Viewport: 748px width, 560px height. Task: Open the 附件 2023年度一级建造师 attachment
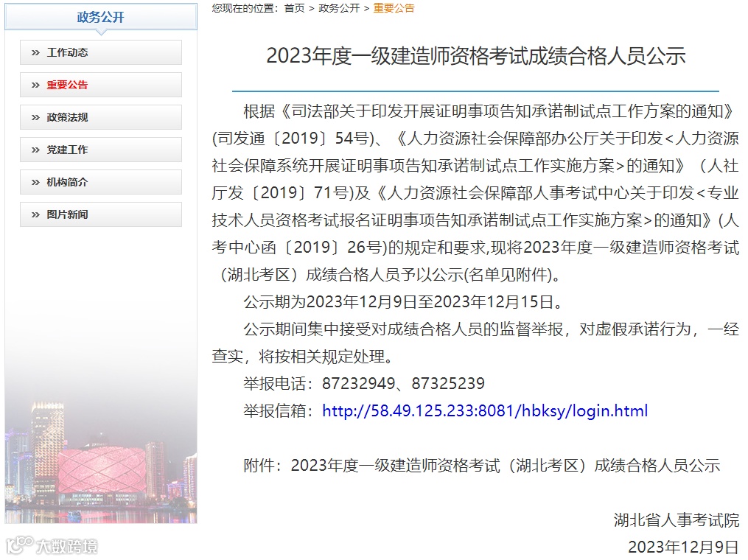click(x=481, y=466)
